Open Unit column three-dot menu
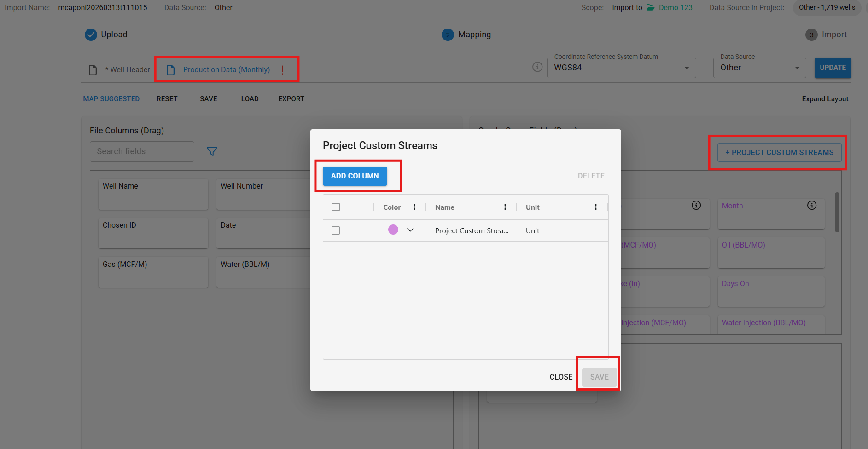 click(596, 207)
